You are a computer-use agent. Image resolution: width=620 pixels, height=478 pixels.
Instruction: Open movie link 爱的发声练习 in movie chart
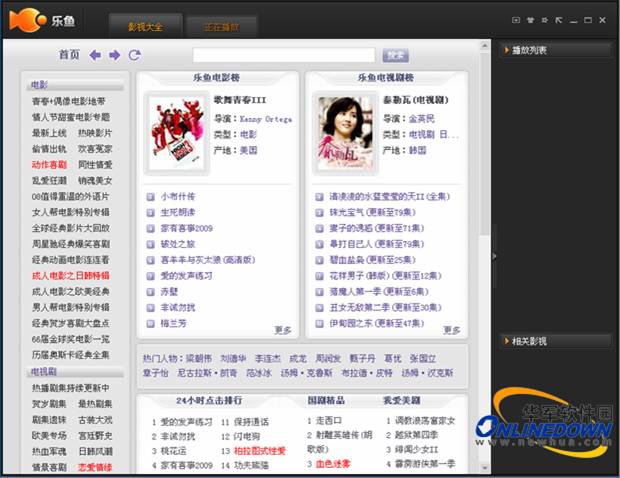pyautogui.click(x=186, y=276)
